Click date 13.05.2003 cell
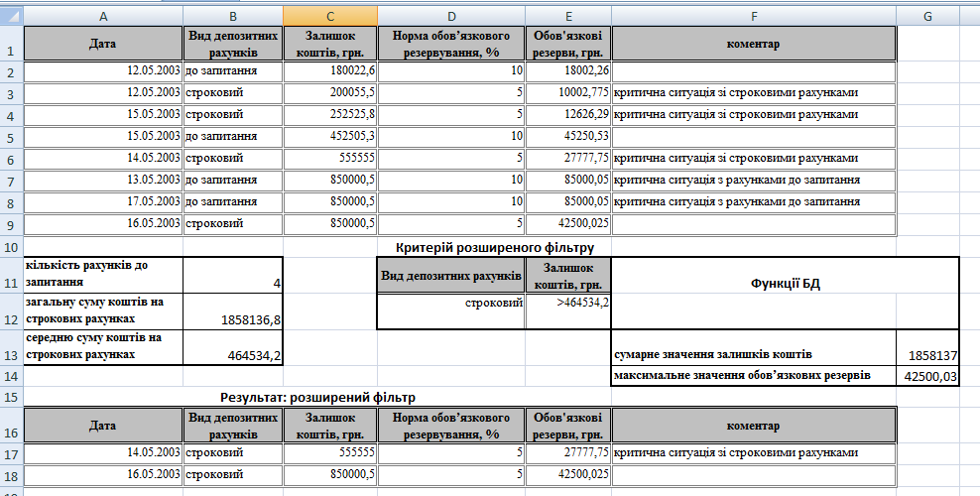The width and height of the screenshot is (980, 496). 103,181
